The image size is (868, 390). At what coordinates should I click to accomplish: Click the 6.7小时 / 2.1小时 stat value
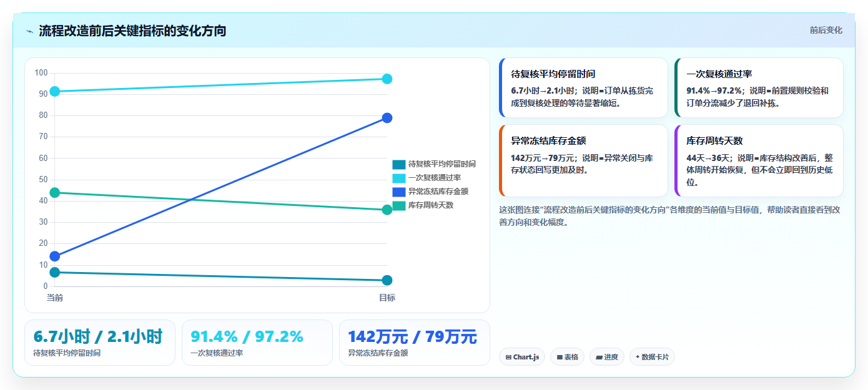pyautogui.click(x=98, y=336)
